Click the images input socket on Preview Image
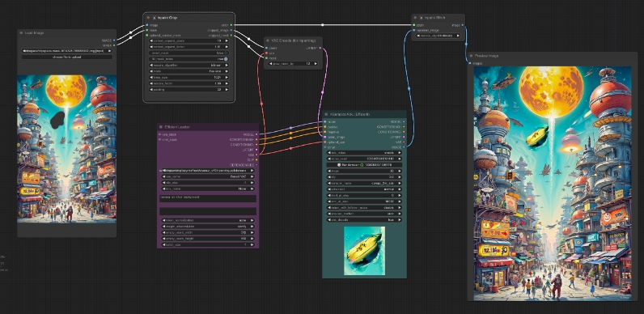Image resolution: width=644 pixels, height=314 pixels. pyautogui.click(x=470, y=63)
